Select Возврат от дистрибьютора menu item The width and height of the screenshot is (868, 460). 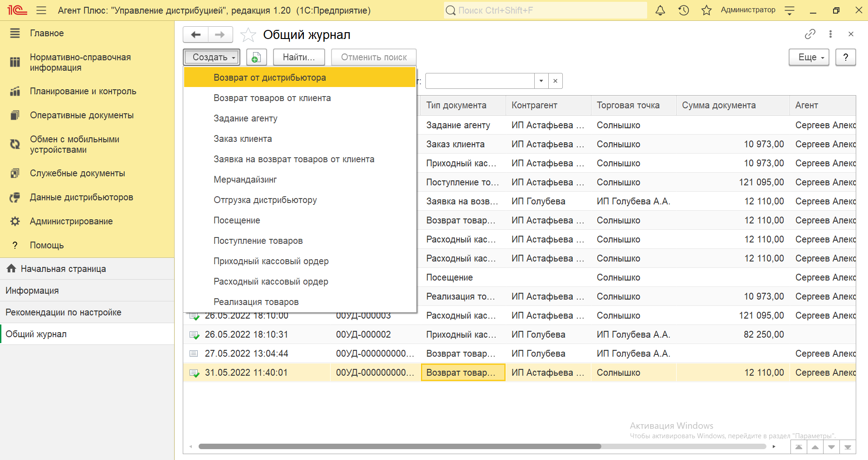pyautogui.click(x=270, y=77)
